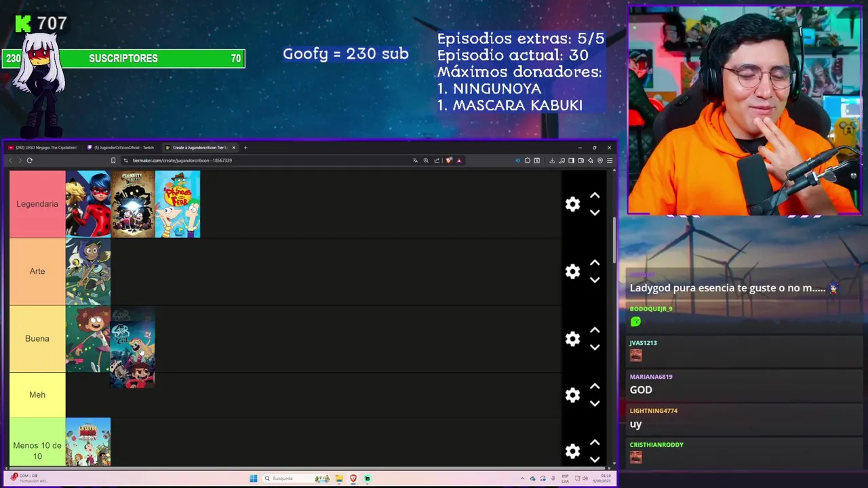Click the taskbar Búsqueda search box
This screenshot has width=868, height=488.
tap(296, 479)
